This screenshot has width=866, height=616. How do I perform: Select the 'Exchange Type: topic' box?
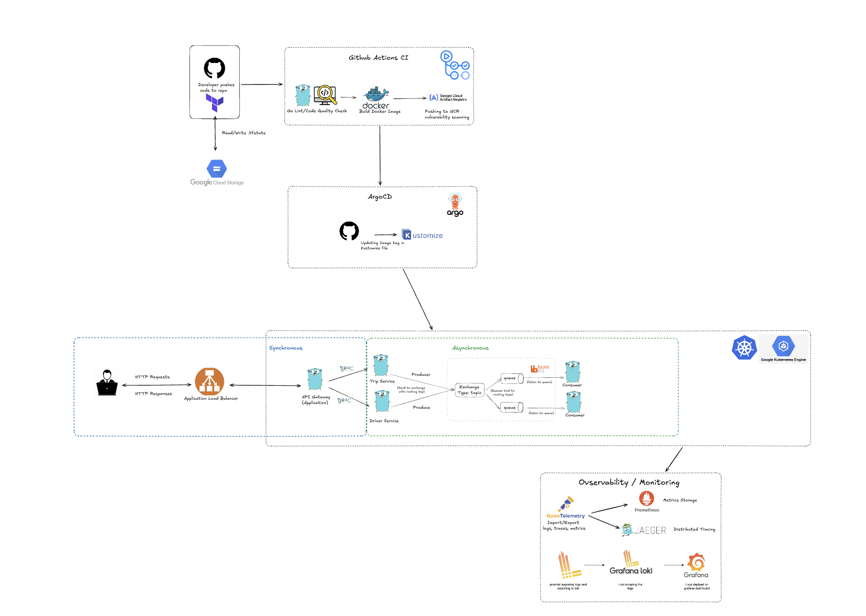click(470, 390)
